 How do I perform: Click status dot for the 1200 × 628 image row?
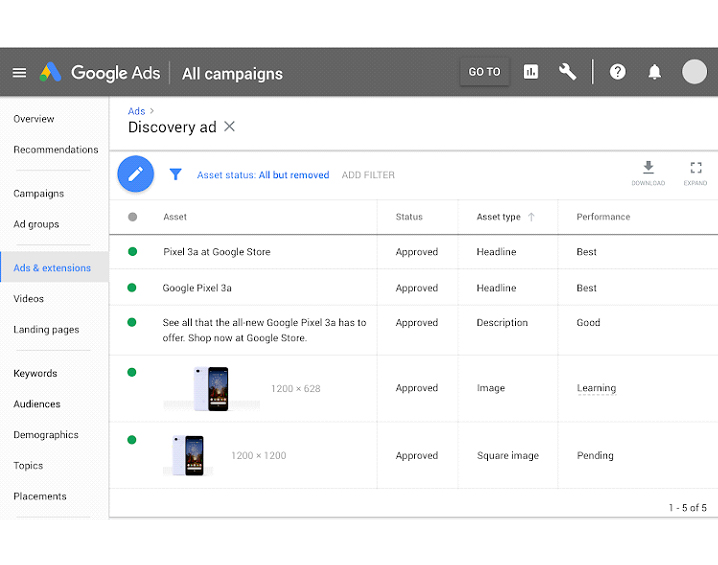(132, 372)
